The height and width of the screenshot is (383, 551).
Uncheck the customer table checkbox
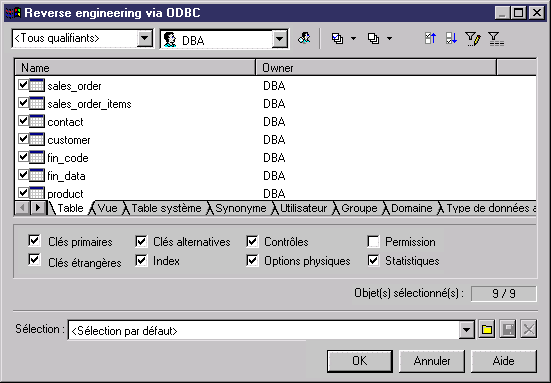[x=23, y=138]
